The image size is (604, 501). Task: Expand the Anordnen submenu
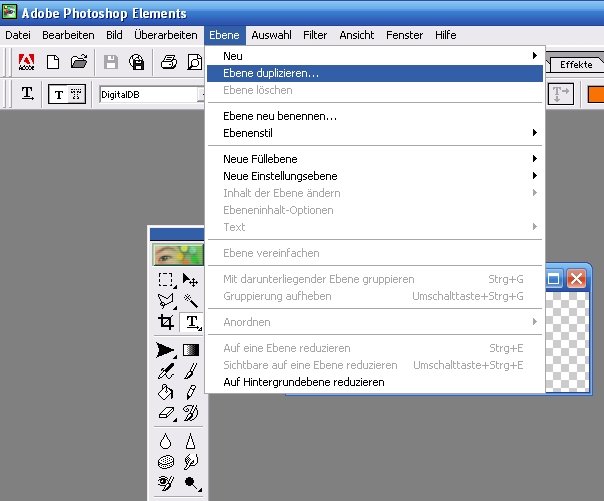pyautogui.click(x=375, y=322)
